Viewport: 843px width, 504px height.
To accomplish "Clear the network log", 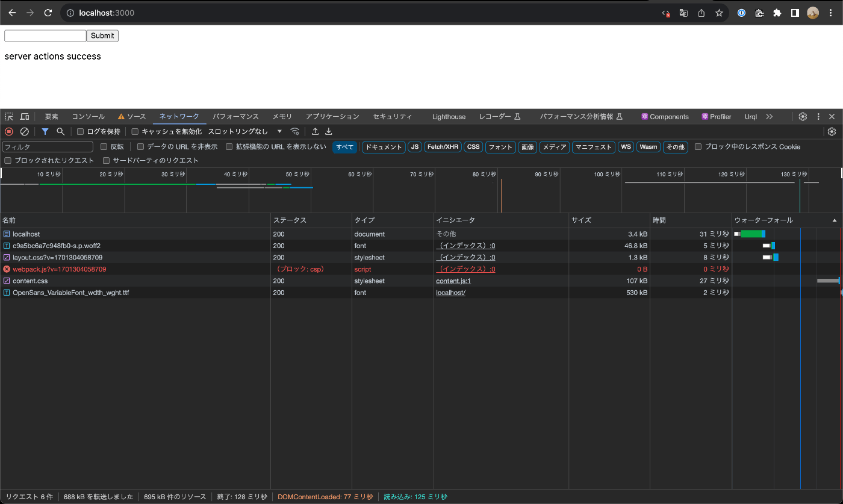I will [x=25, y=131].
